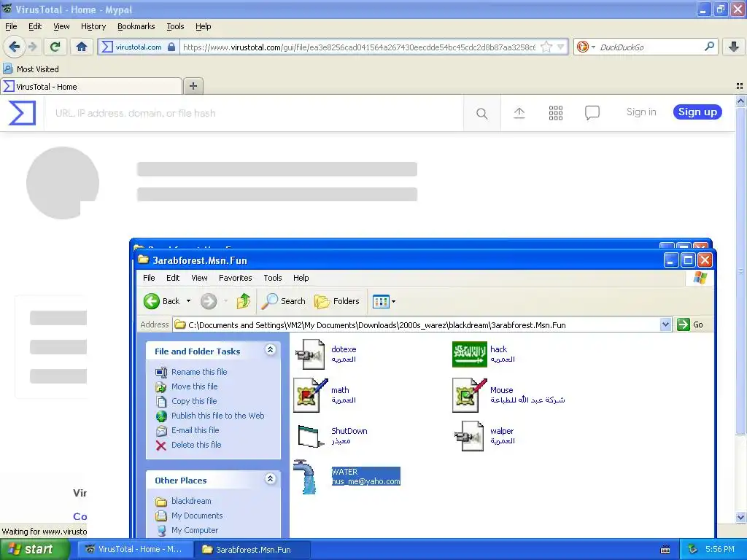The image size is (747, 560).
Task: Click the browser page scrollbar down arrow
Action: point(740,517)
